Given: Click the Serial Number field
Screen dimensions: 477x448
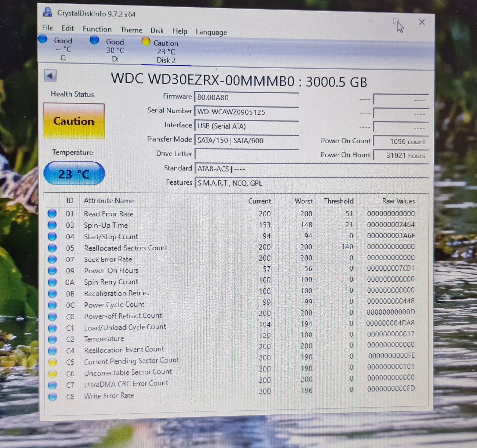Looking at the screenshot, I should (x=246, y=112).
